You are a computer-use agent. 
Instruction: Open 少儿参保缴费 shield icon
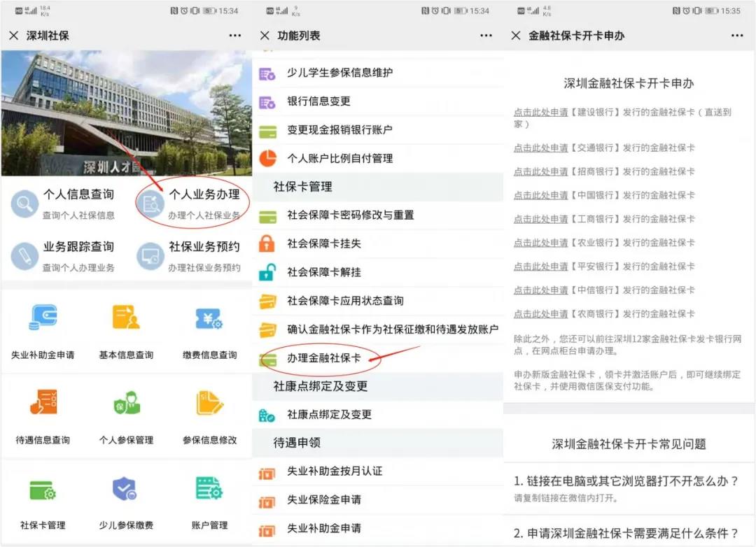pos(125,490)
